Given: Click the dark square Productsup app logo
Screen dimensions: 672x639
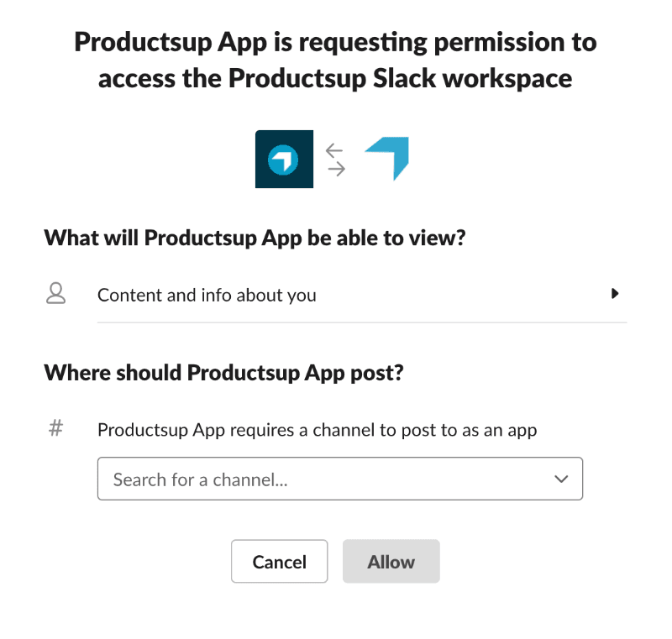Looking at the screenshot, I should pos(284,159).
